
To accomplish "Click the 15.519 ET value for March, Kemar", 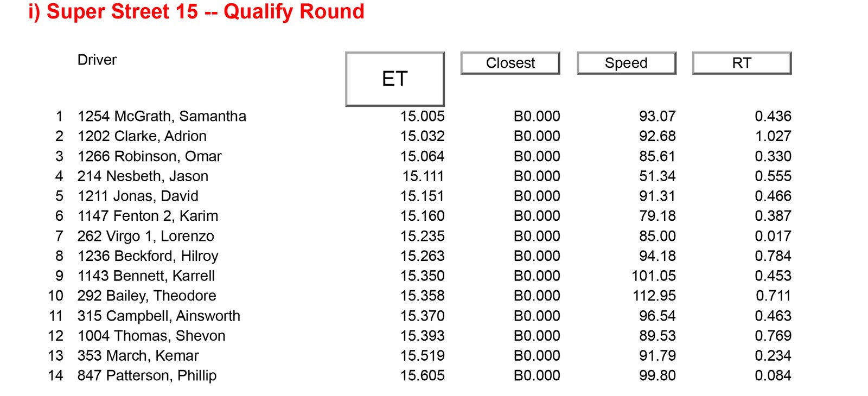I will pyautogui.click(x=423, y=356).
